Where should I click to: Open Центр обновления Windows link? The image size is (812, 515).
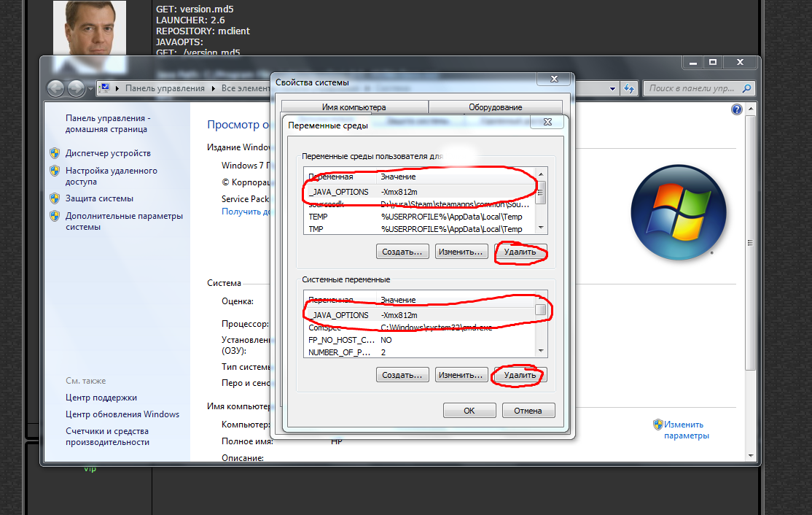122,414
